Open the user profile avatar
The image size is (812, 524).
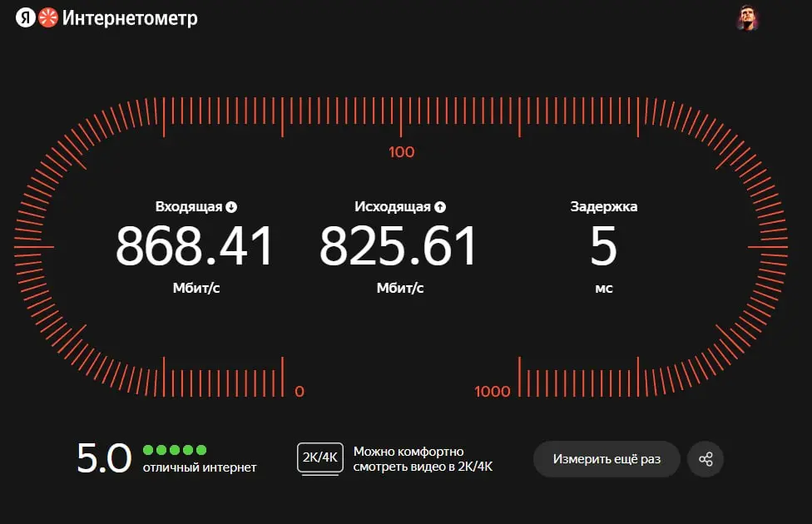click(747, 18)
